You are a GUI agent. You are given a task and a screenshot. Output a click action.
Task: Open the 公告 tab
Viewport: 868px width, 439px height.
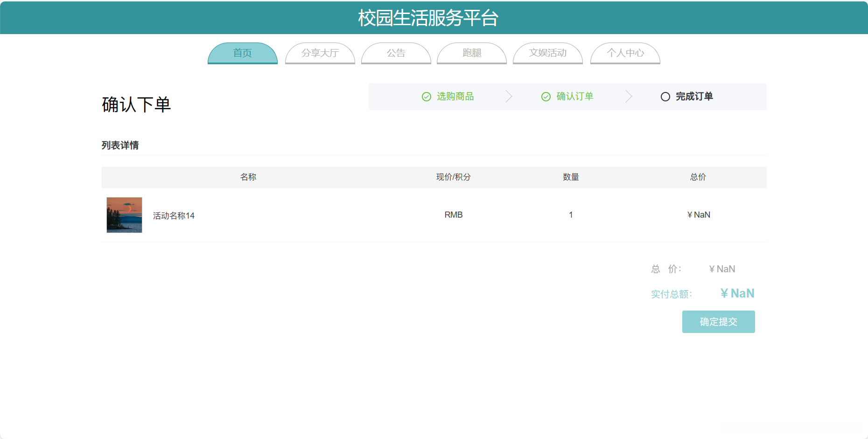pyautogui.click(x=396, y=53)
